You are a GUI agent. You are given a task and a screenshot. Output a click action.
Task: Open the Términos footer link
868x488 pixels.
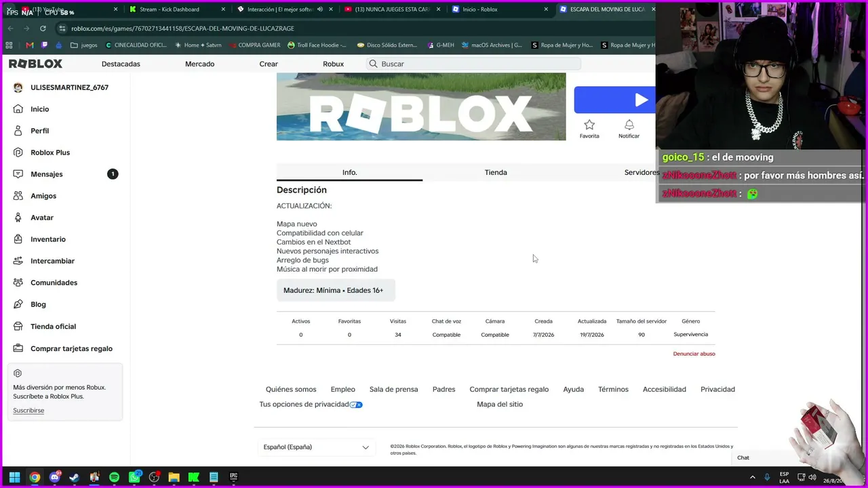pos(613,390)
